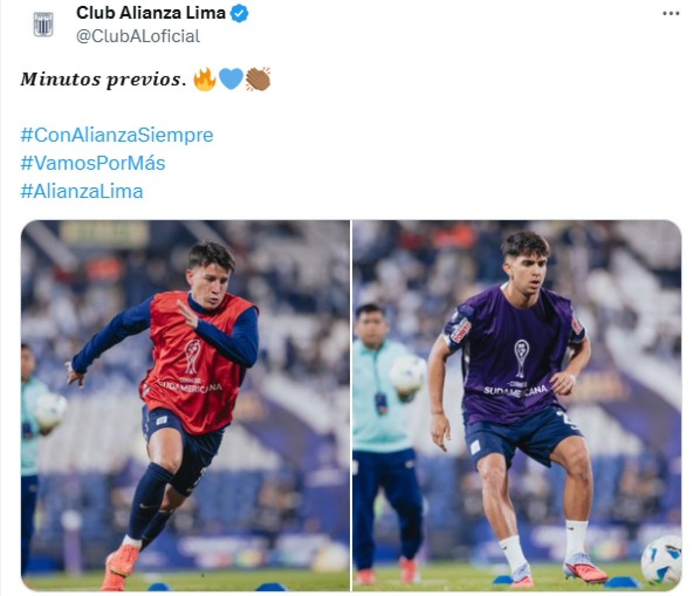This screenshot has width=700, height=596.
Task: Open the Club Alianza Lima profile name
Action: click(x=151, y=13)
